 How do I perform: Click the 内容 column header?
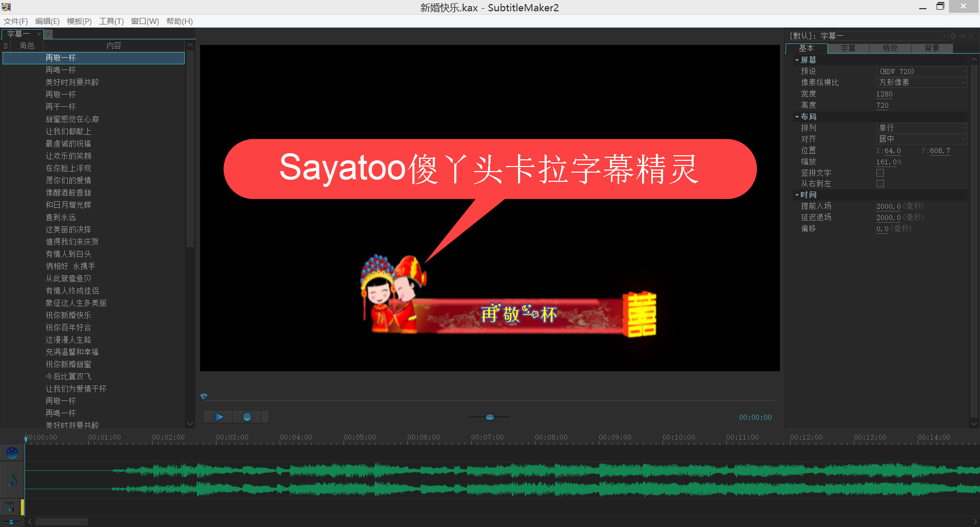pyautogui.click(x=114, y=46)
